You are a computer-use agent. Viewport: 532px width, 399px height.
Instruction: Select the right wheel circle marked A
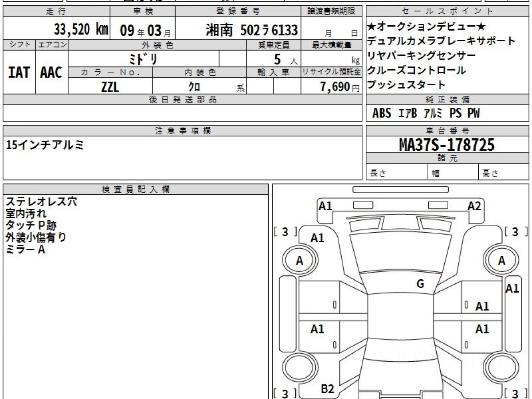pos(501,261)
